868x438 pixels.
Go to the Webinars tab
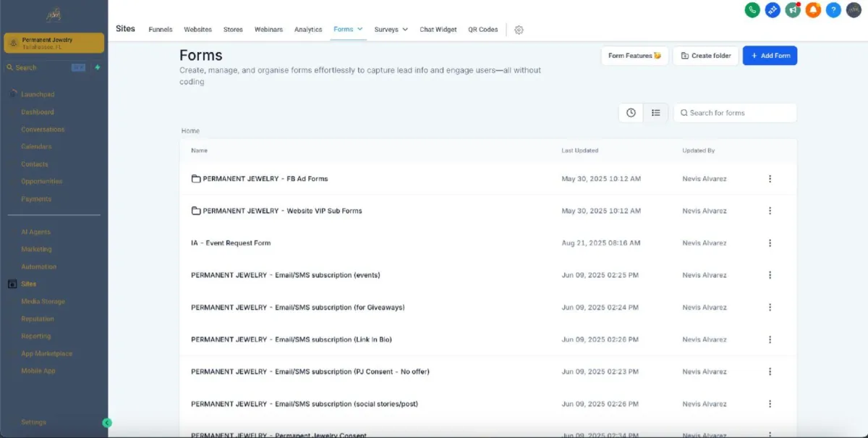(x=269, y=30)
